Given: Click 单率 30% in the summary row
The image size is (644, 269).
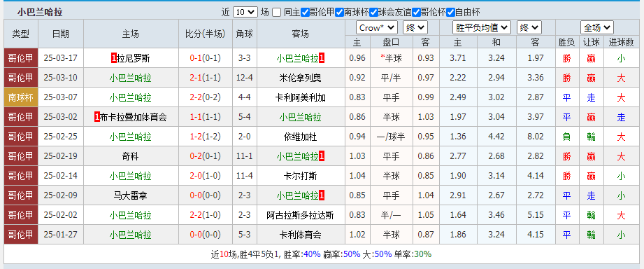Looking at the screenshot, I should (x=413, y=254).
